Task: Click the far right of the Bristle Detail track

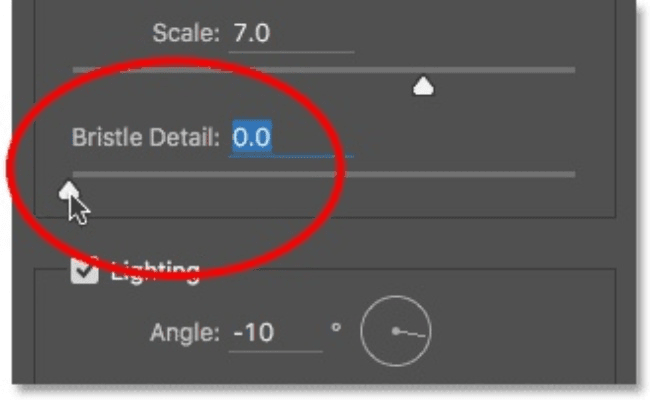Action: (x=570, y=174)
